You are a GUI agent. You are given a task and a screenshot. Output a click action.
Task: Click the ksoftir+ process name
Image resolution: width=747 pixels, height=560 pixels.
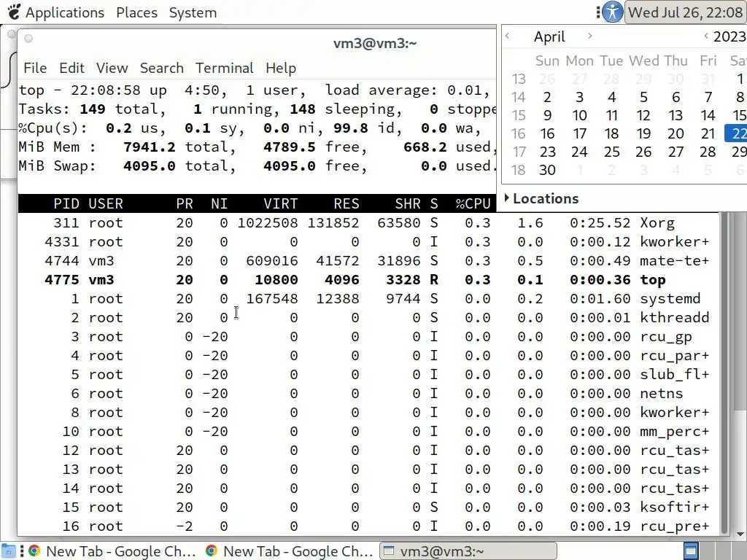click(675, 507)
